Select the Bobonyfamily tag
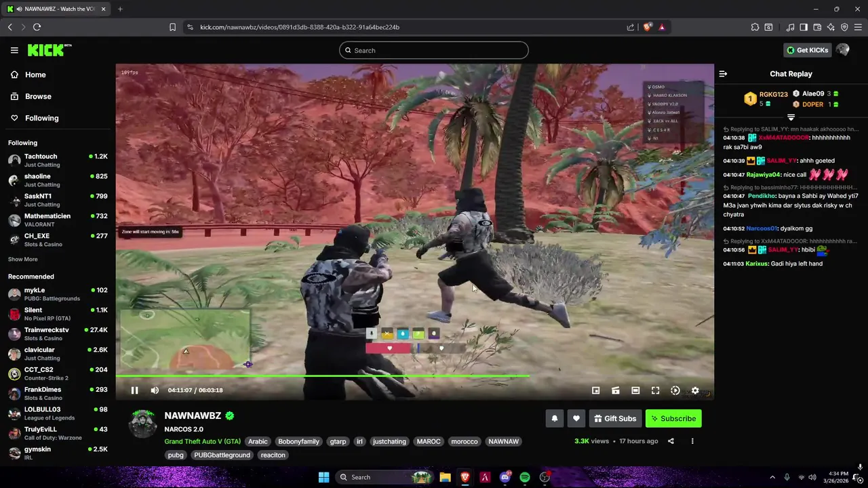868x488 pixels. [x=298, y=441]
